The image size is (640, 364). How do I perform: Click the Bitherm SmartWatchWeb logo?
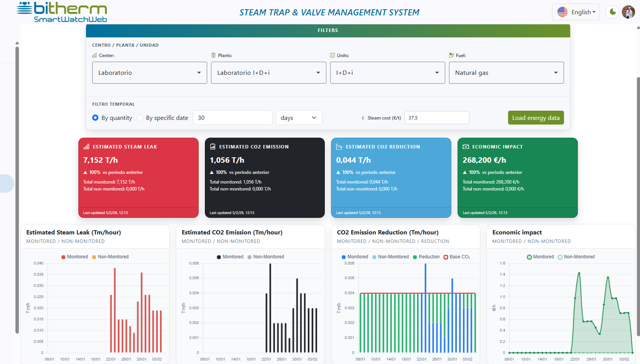point(62,12)
